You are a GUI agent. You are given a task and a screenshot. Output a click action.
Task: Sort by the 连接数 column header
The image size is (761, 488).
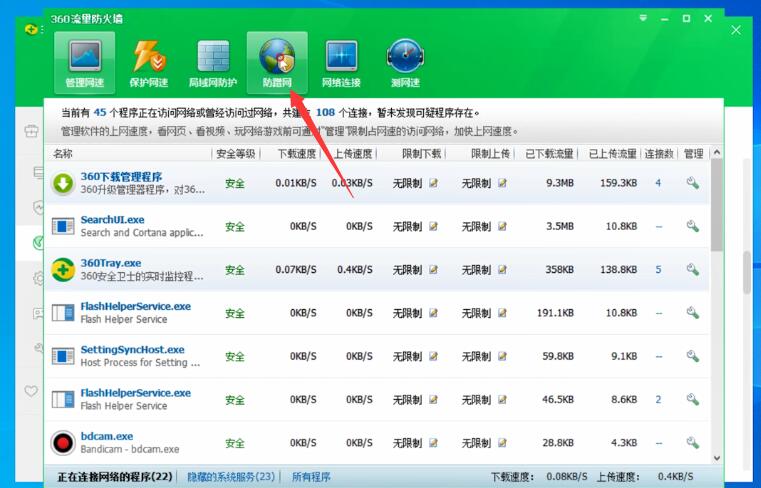point(659,154)
